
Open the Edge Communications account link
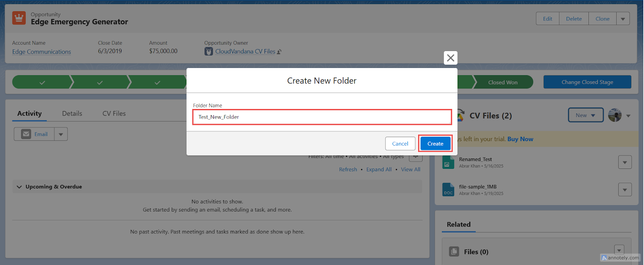click(41, 52)
